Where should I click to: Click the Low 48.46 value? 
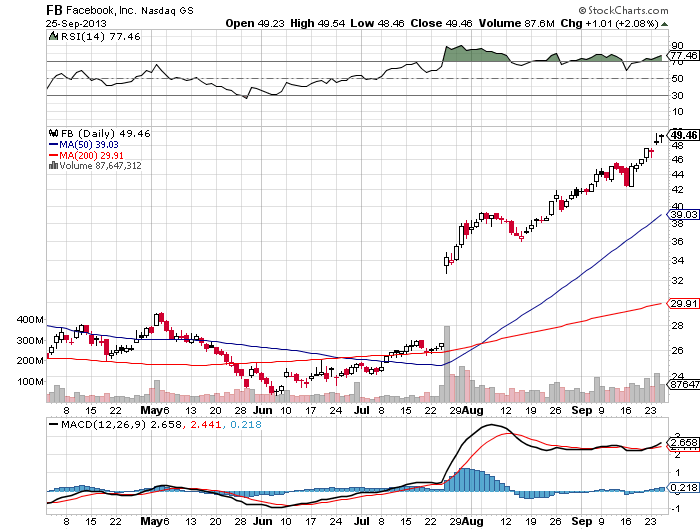click(377, 23)
